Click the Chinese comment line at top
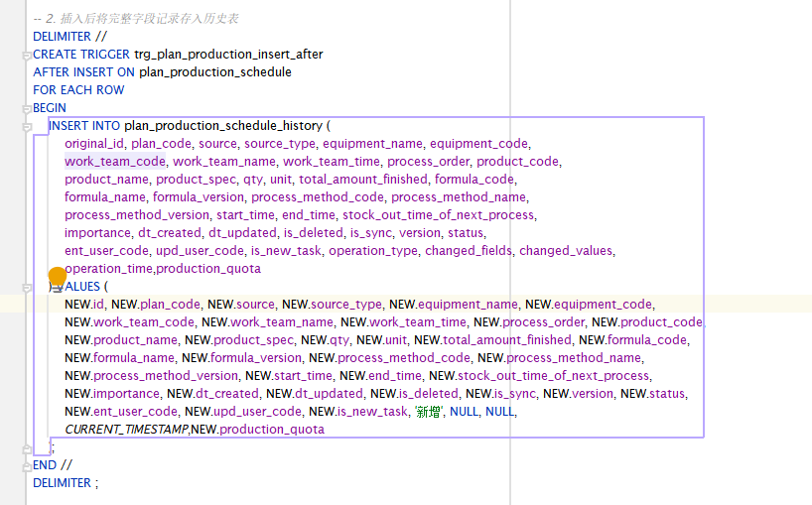The width and height of the screenshot is (812, 505). pos(136,19)
